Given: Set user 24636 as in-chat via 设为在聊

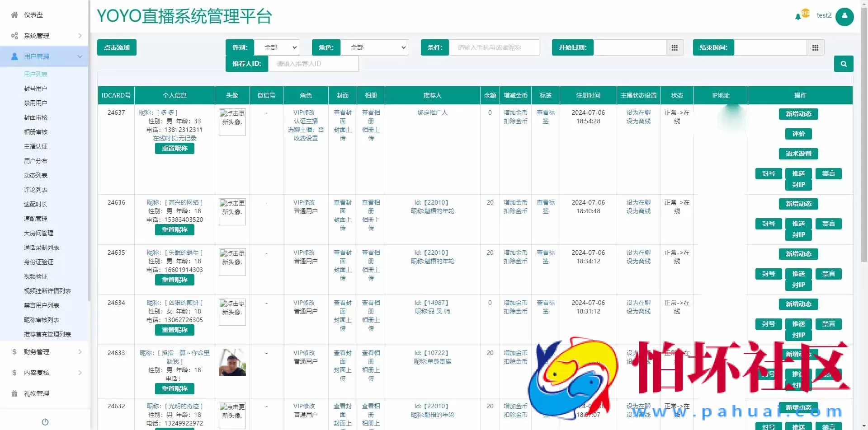Looking at the screenshot, I should (x=638, y=202).
